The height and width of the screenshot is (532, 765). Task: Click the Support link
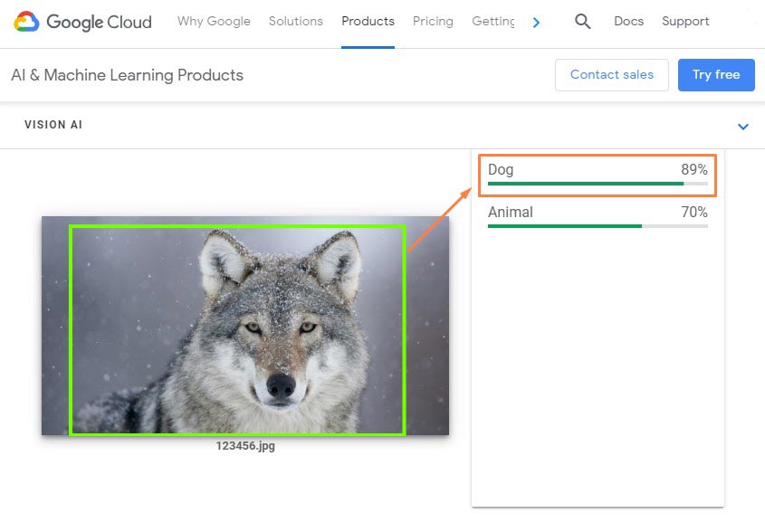pyautogui.click(x=685, y=21)
